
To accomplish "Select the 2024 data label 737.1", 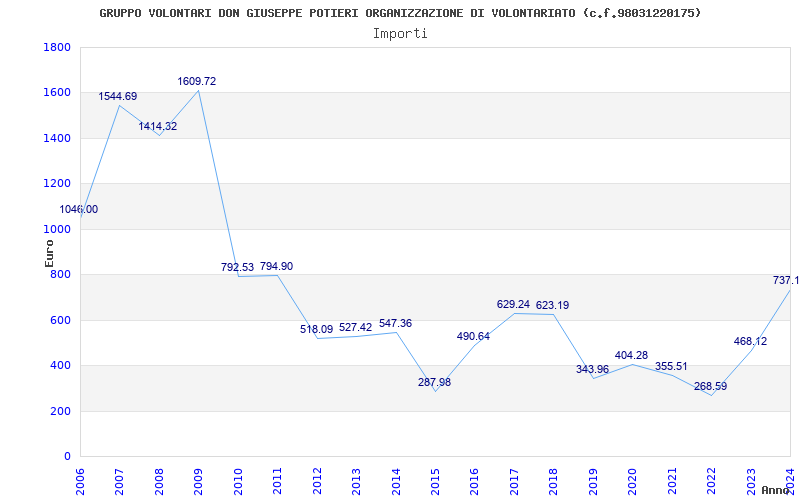I will tap(786, 280).
